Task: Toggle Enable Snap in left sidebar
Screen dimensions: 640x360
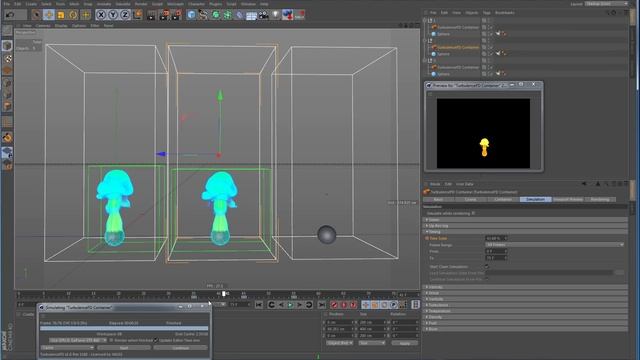Action: (7, 138)
